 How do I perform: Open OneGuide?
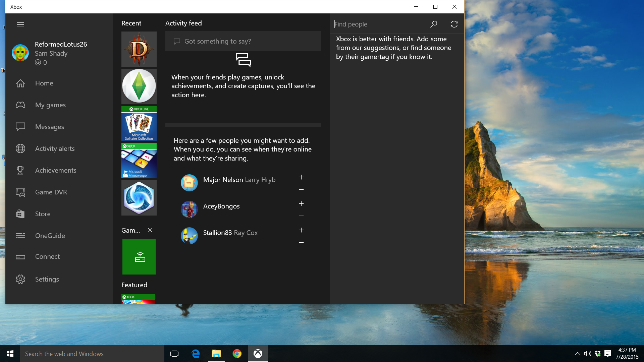(50, 235)
